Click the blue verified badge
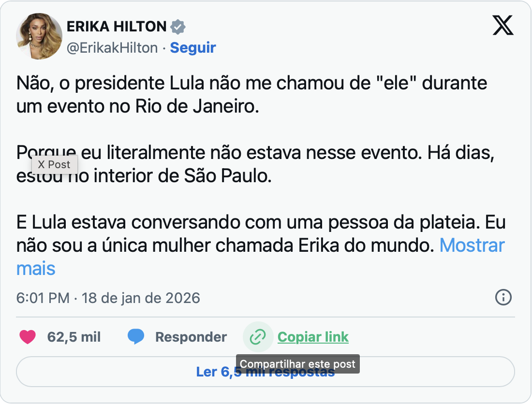Image resolution: width=532 pixels, height=404 pixels. [x=178, y=27]
